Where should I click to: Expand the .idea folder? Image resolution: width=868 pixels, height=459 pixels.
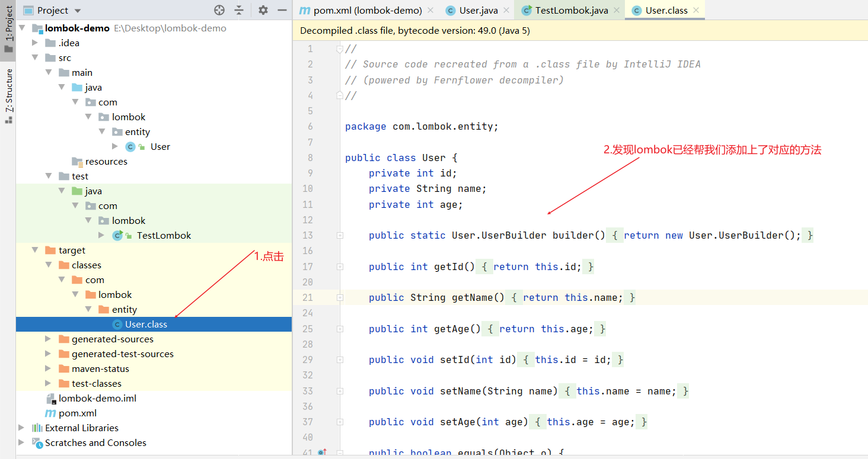(x=36, y=43)
